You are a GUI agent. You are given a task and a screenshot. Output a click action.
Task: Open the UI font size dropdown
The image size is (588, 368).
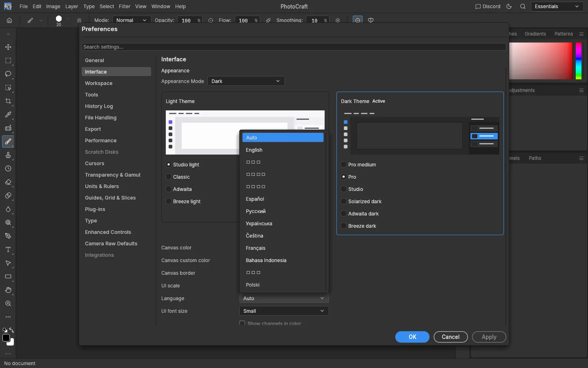pyautogui.click(x=284, y=311)
